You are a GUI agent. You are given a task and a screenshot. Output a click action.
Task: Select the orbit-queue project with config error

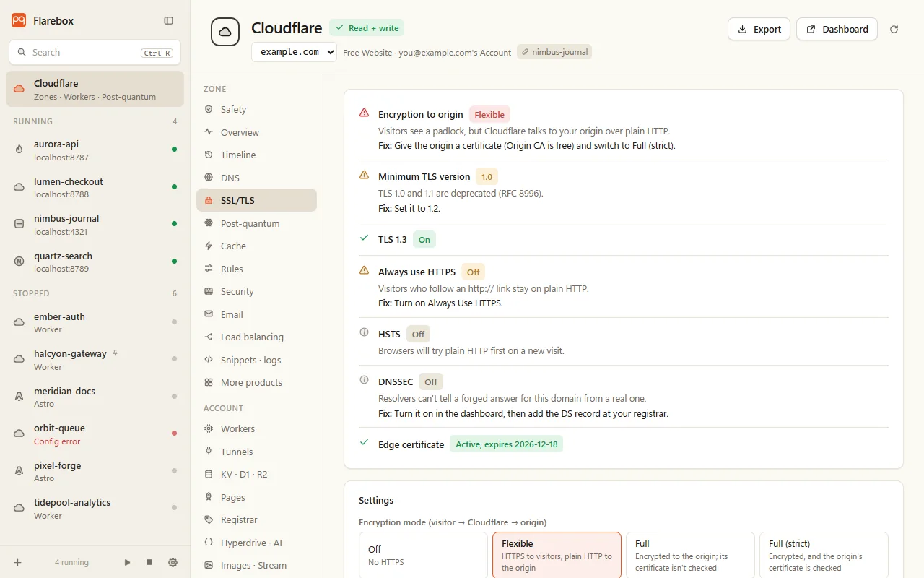pos(95,433)
